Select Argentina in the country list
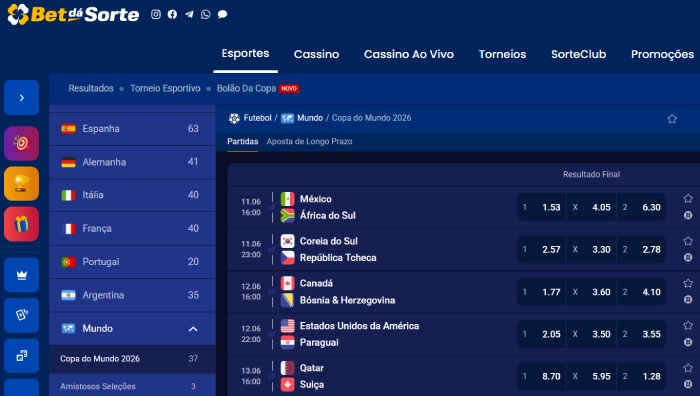Screen dimensions: 700x396 pyautogui.click(x=132, y=295)
